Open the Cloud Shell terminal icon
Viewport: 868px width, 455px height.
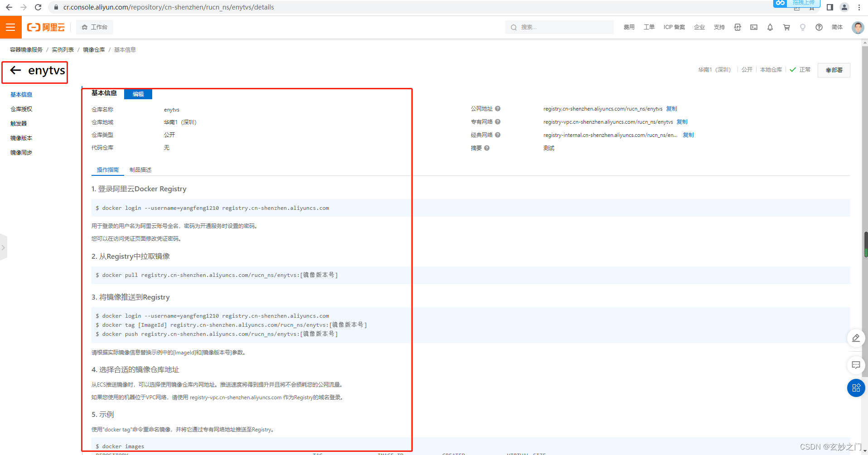[x=754, y=27]
